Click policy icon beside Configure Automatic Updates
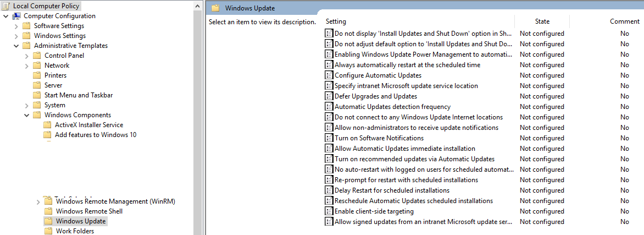This screenshot has height=235, width=644. pyautogui.click(x=329, y=75)
